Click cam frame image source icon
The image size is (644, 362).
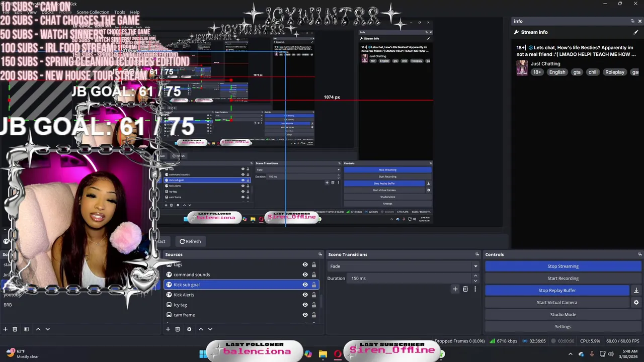click(169, 315)
